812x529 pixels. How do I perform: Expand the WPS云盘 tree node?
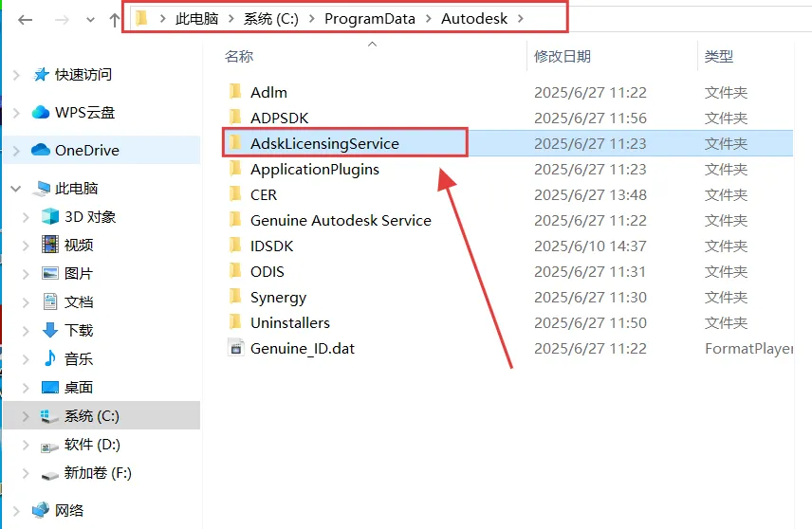point(16,113)
